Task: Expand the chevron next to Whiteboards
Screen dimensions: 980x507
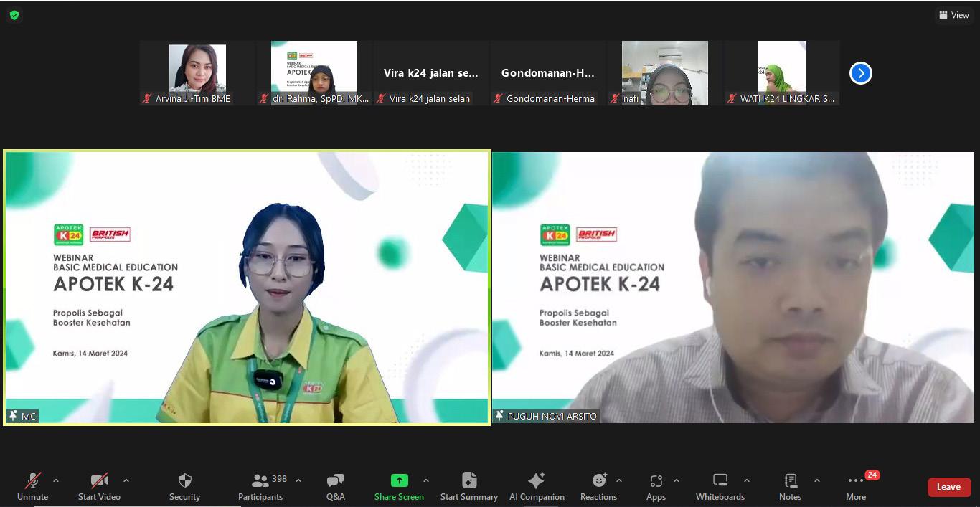Action: pyautogui.click(x=747, y=480)
